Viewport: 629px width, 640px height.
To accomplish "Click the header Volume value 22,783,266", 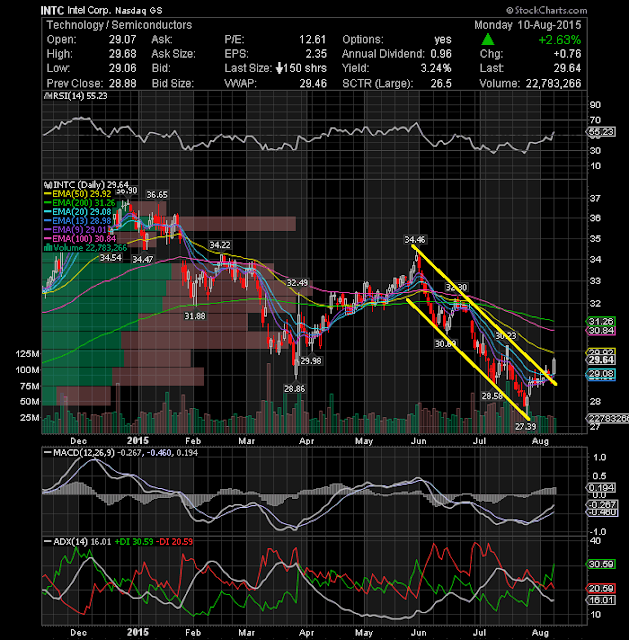I will [553, 83].
